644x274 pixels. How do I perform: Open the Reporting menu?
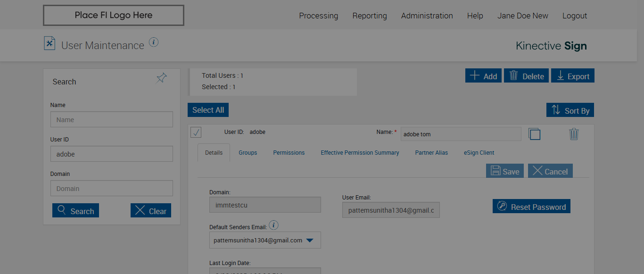[x=370, y=16]
